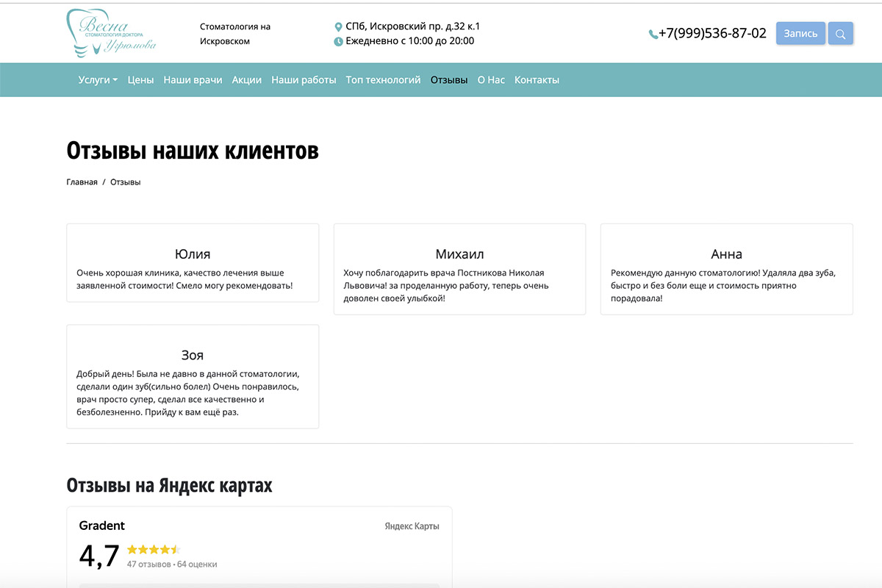Image resolution: width=882 pixels, height=588 pixels.
Task: Call the +7(999)536-87-02 phone link
Action: [x=712, y=34]
